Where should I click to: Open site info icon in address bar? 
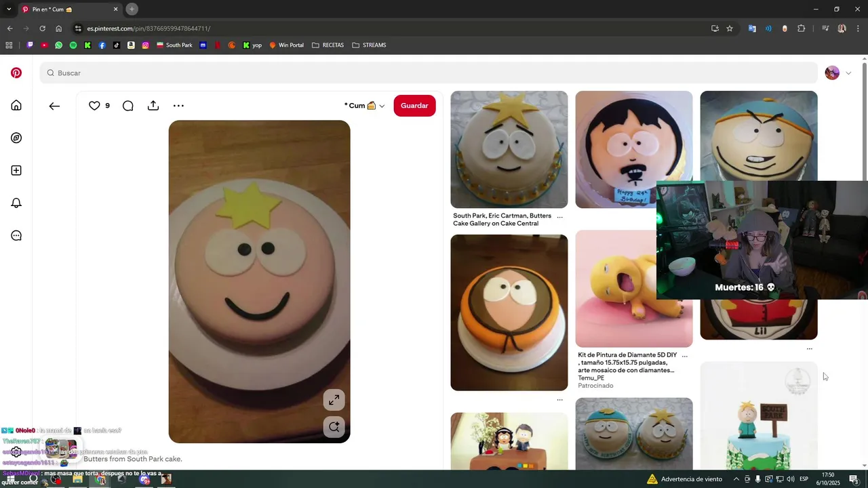pos(78,28)
